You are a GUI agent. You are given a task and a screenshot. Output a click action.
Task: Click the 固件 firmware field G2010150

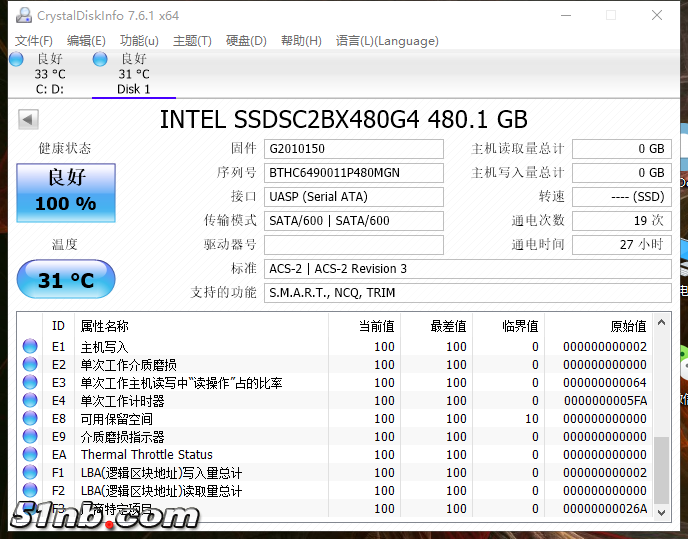click(354, 149)
